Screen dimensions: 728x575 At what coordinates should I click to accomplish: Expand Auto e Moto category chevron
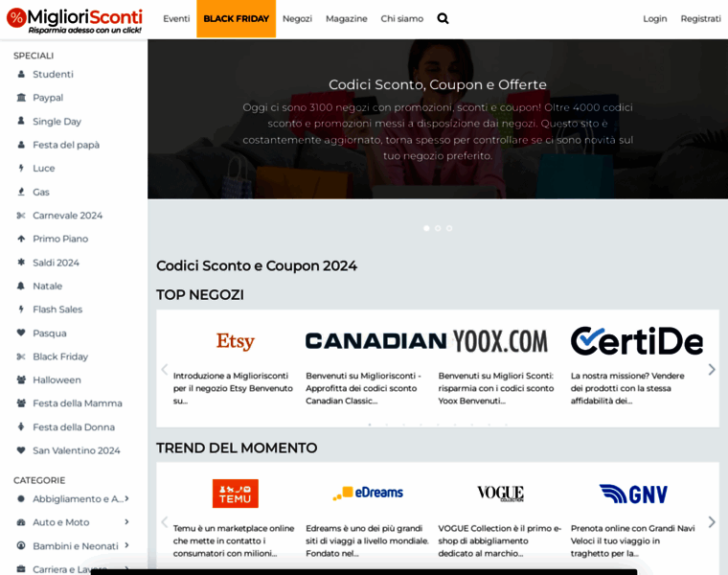tap(126, 521)
